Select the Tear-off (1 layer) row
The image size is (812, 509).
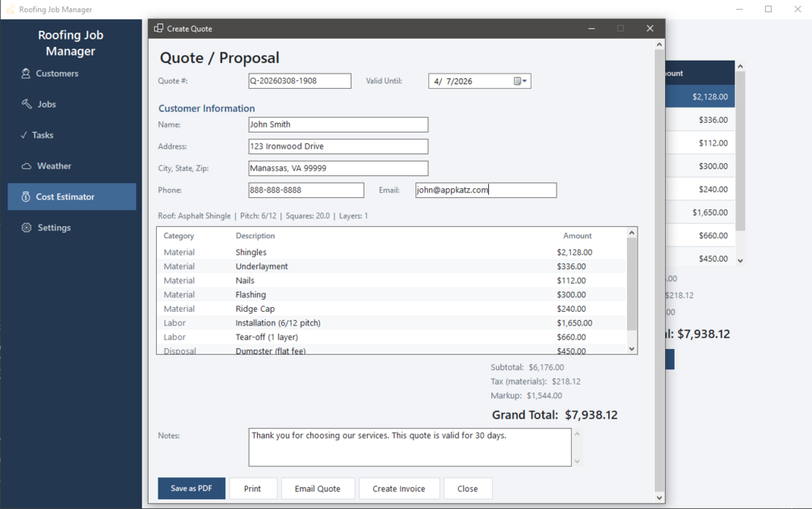coord(392,337)
